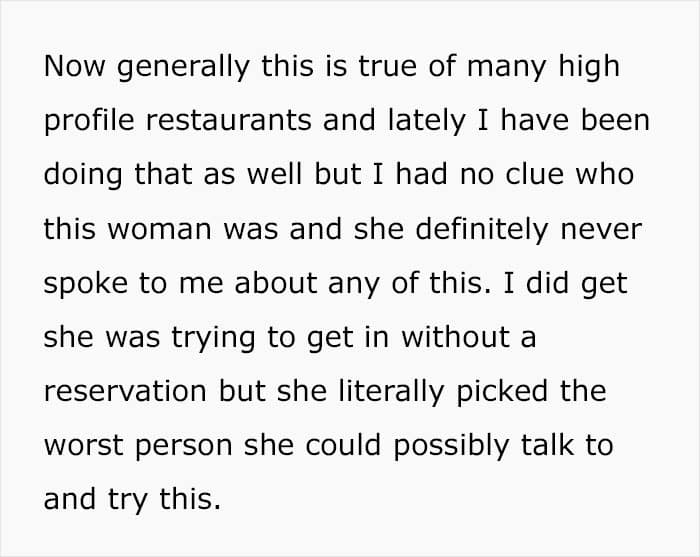Click the word "woman" in the paragraph
The image size is (700, 557).
pos(159,229)
